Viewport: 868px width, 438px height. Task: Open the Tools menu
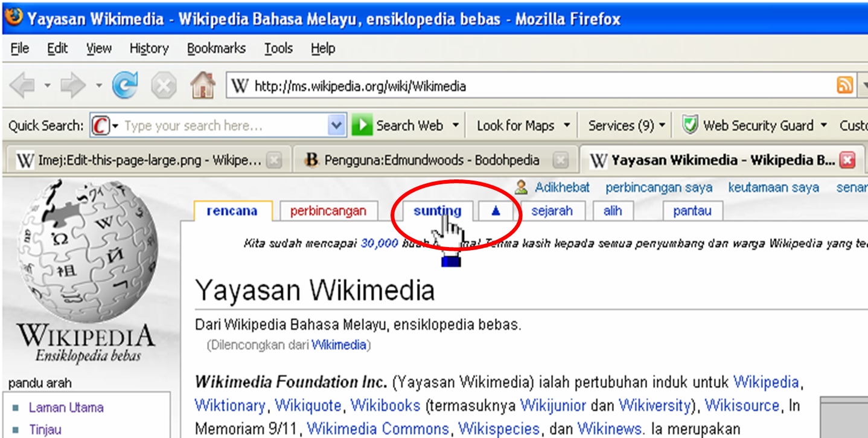[x=278, y=48]
